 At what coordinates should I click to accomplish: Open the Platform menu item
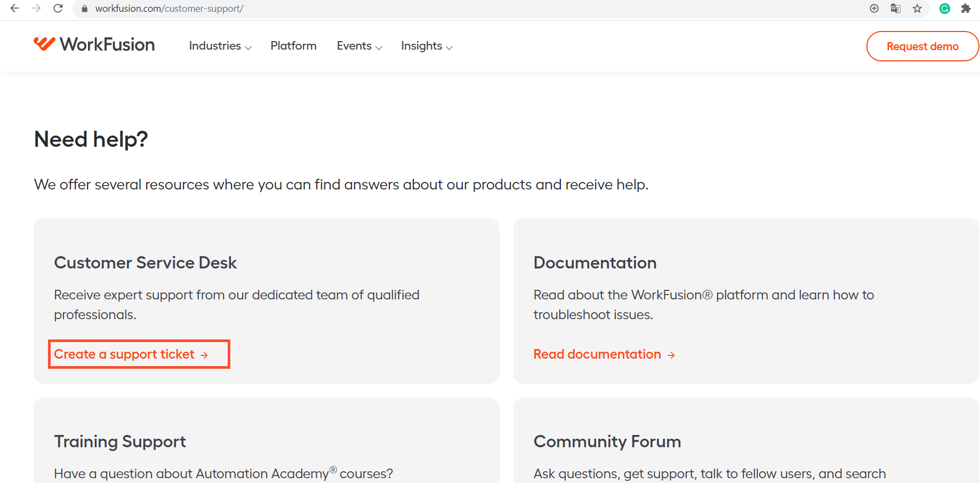[294, 46]
